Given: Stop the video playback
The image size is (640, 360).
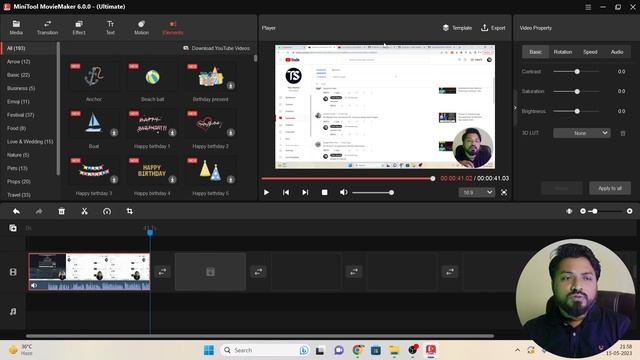Looking at the screenshot, I should pos(324,192).
